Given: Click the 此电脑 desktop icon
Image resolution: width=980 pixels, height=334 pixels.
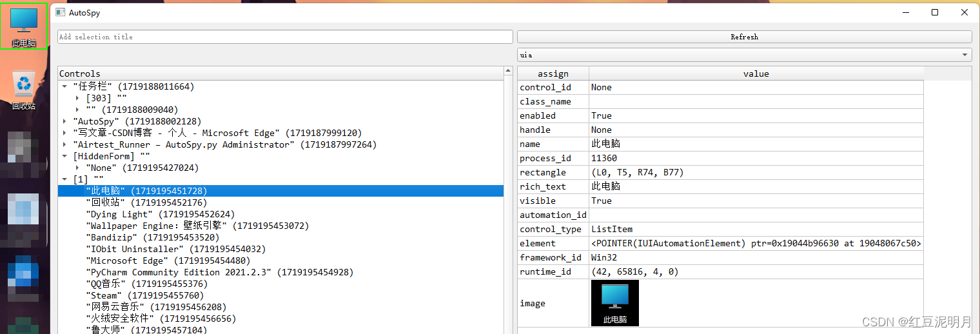Looking at the screenshot, I should (x=24, y=26).
